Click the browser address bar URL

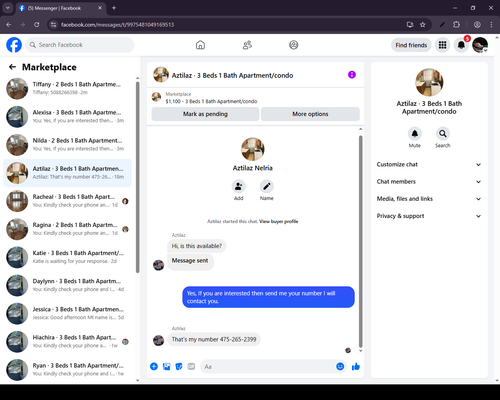tap(117, 25)
